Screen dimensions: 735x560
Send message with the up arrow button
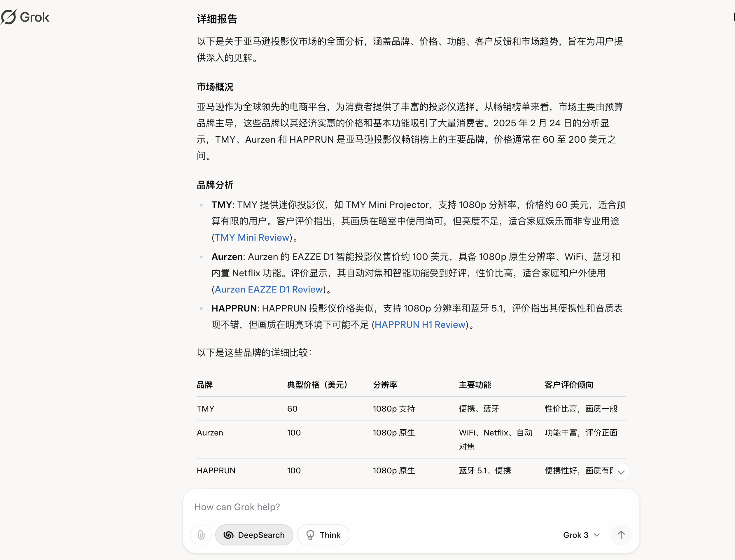(x=621, y=535)
